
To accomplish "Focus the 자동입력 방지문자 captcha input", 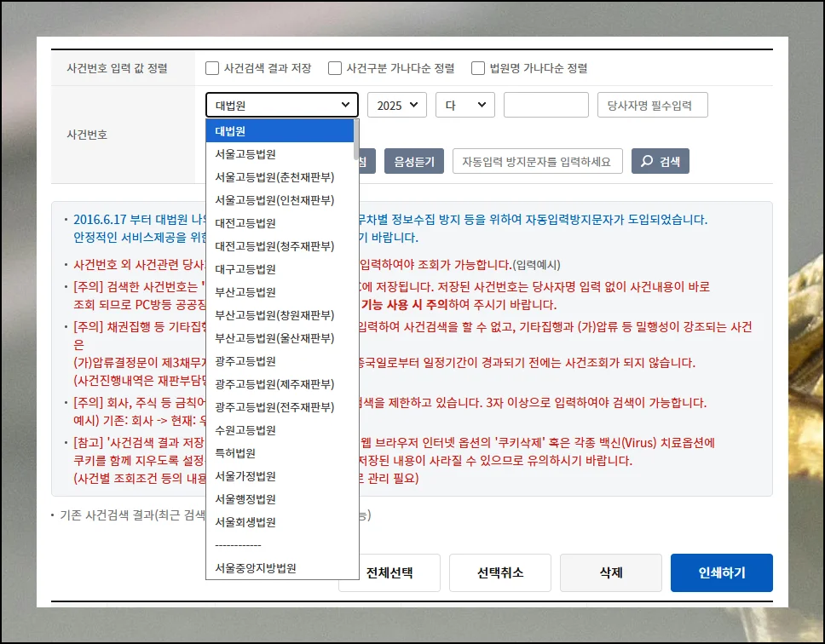I will point(537,161).
